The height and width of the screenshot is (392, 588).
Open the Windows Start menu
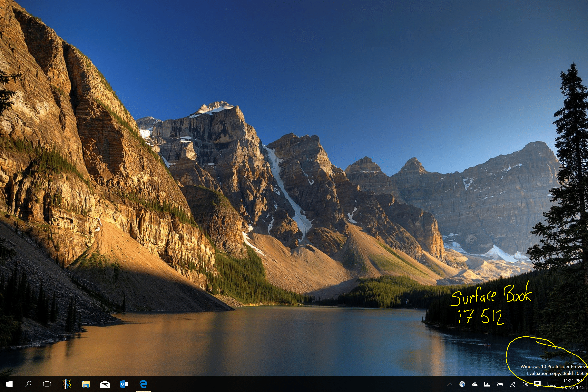pyautogui.click(x=9, y=384)
